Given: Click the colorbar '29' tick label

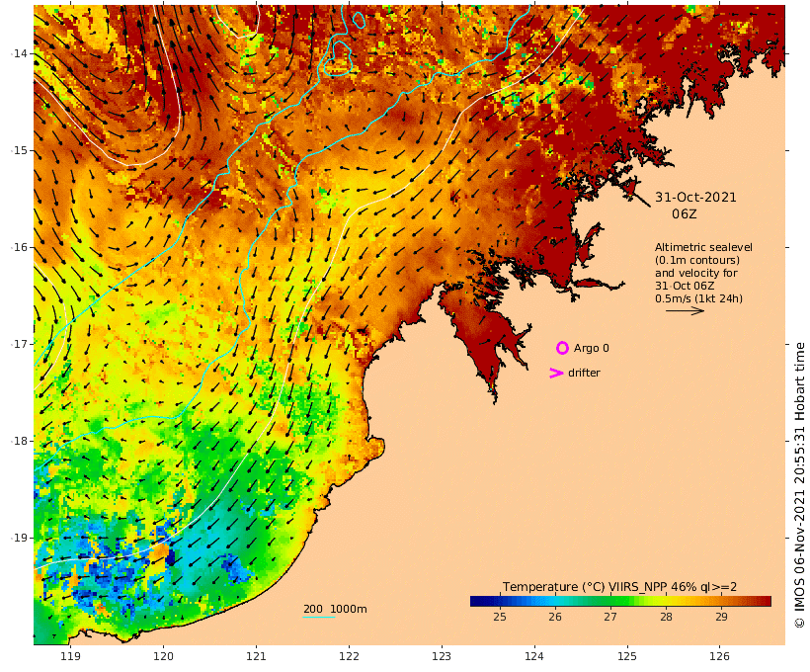Looking at the screenshot, I should pos(722,617).
